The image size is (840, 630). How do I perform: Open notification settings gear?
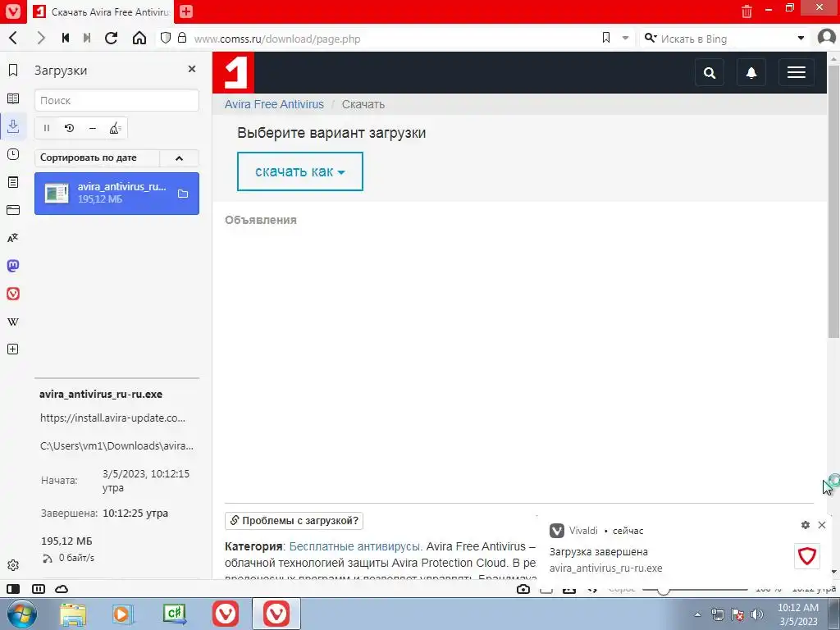tap(806, 525)
